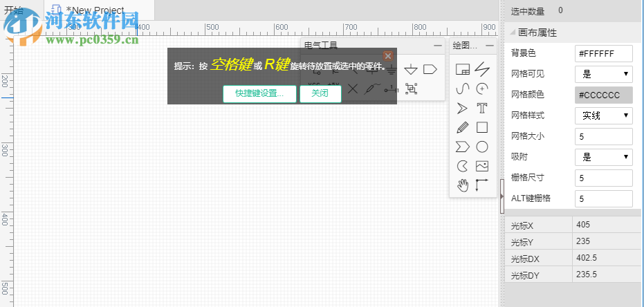644x307 pixels.
Task: Collapse the 画布属性 section
Action: [x=513, y=32]
